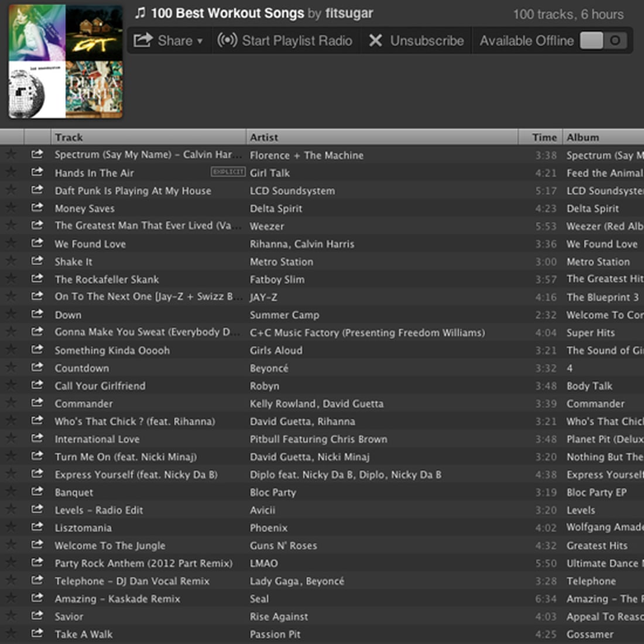Image resolution: width=644 pixels, height=644 pixels.
Task: Unsubscribe from this playlist
Action: (x=416, y=40)
